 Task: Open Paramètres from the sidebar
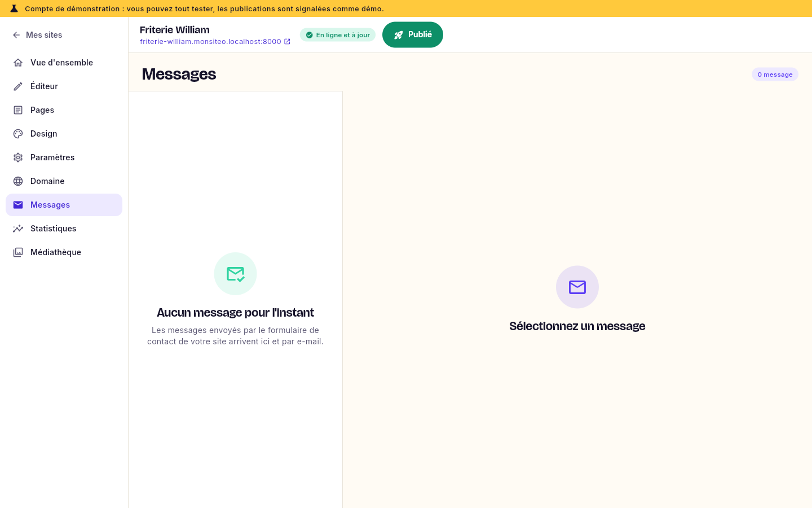pos(64,157)
